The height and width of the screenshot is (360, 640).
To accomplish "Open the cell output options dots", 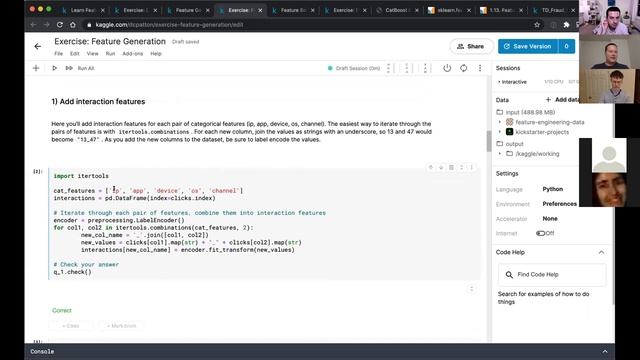I will click(471, 289).
